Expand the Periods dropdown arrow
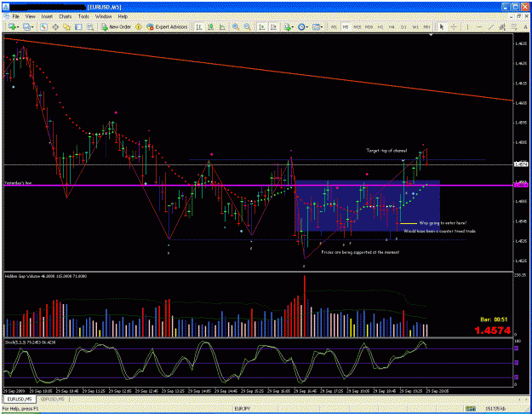 (306, 27)
